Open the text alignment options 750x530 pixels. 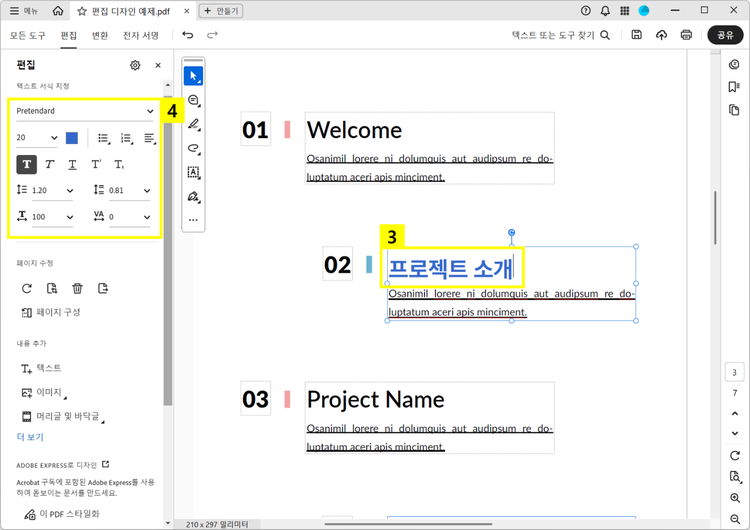tap(150, 139)
